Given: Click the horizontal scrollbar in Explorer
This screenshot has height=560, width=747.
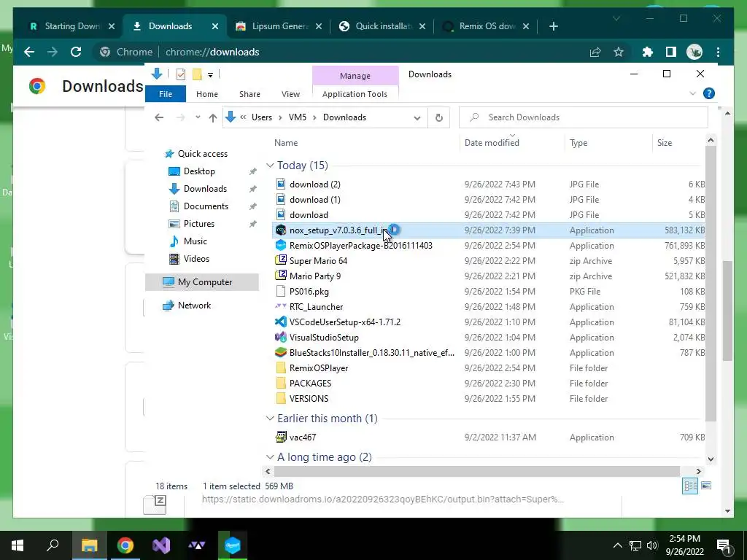Looking at the screenshot, I should tap(477, 471).
